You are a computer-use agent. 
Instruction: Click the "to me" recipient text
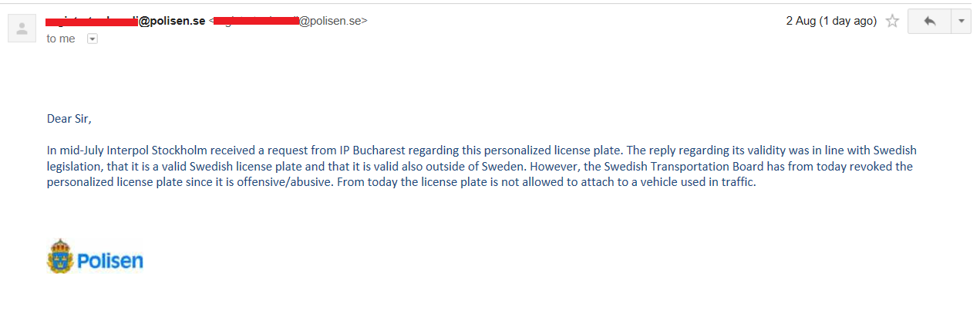point(61,39)
